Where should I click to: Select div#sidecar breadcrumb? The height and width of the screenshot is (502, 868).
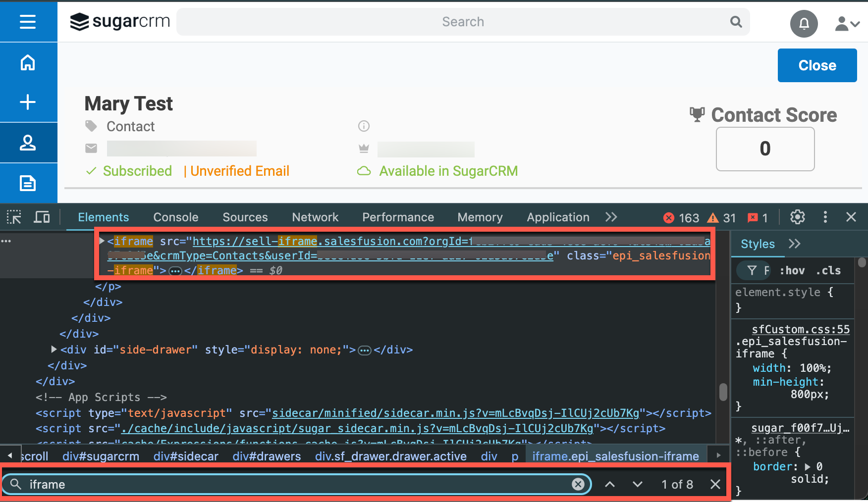point(186,456)
